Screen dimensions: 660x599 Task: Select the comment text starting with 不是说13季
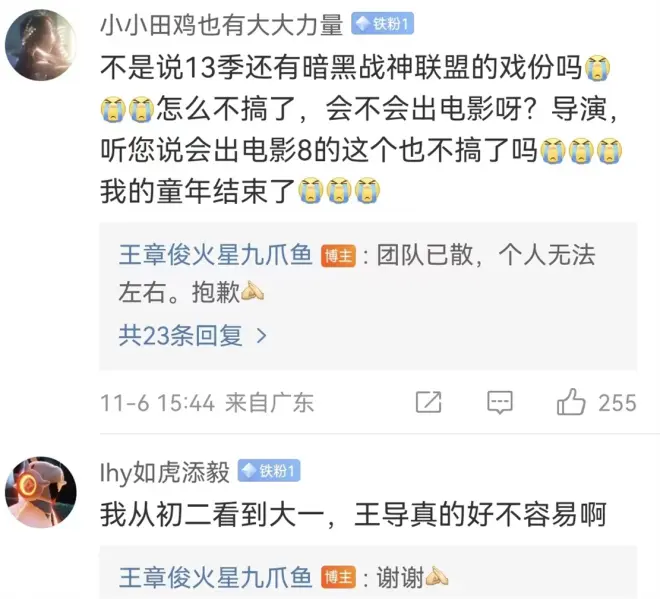tap(361, 129)
